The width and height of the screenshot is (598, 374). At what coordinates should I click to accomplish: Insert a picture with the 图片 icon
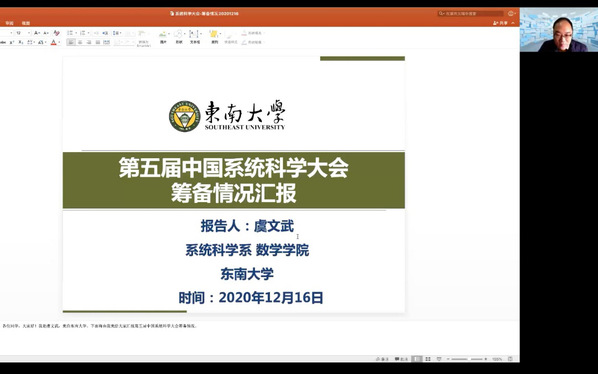click(x=163, y=37)
